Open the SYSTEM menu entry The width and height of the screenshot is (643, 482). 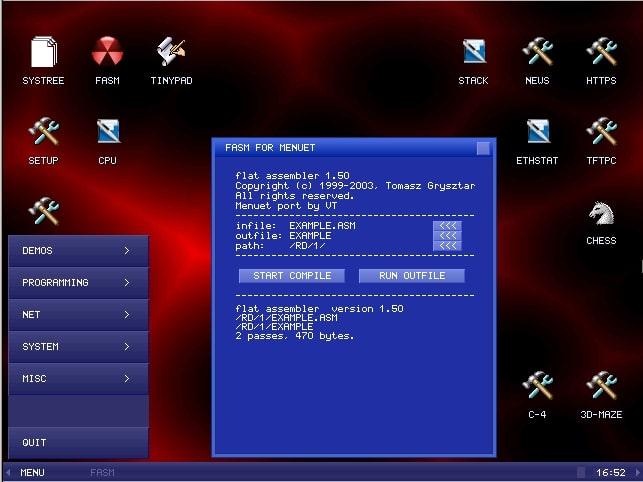pos(78,347)
